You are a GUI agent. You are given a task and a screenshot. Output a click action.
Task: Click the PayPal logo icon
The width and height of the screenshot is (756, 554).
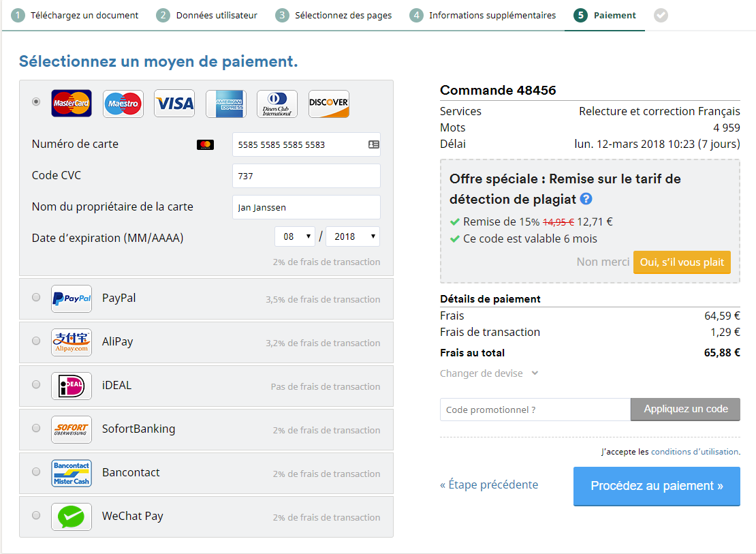point(72,298)
